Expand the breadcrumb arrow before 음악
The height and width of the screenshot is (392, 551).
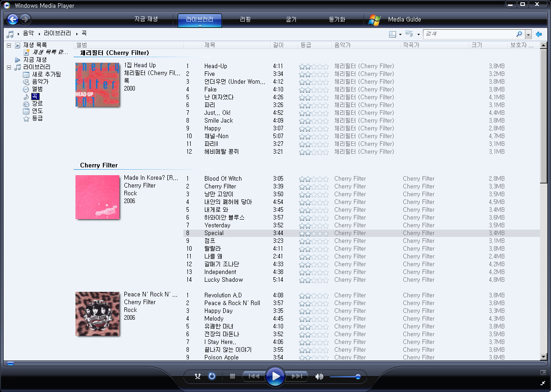(18, 34)
